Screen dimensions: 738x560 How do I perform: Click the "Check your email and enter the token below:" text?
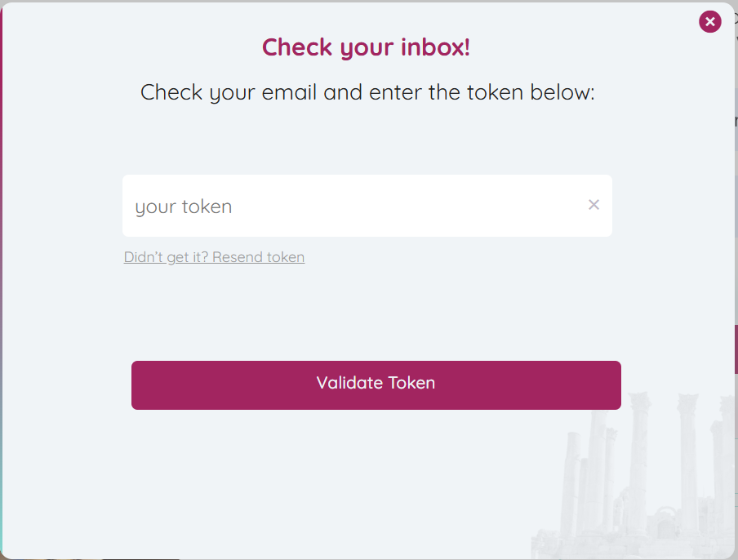click(367, 92)
